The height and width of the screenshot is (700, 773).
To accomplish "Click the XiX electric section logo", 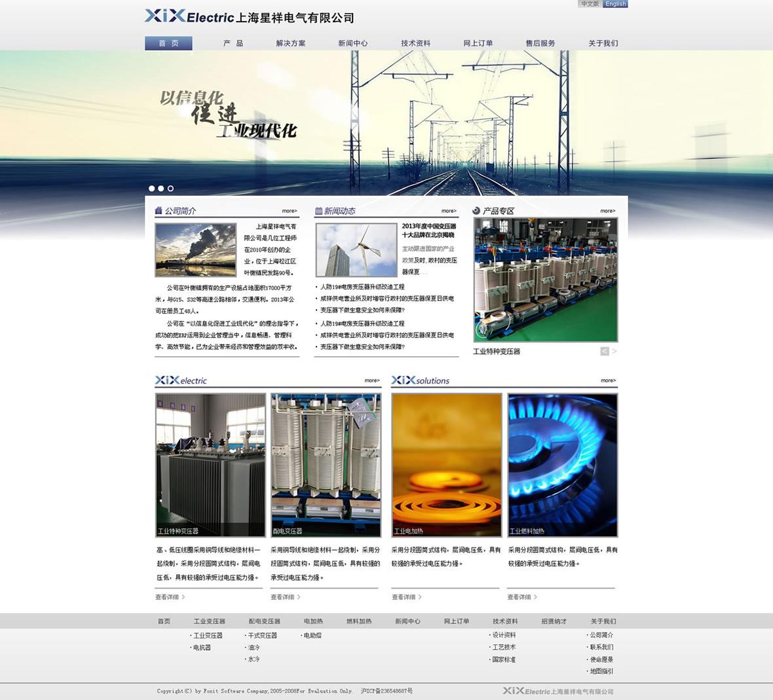I will pos(181,380).
